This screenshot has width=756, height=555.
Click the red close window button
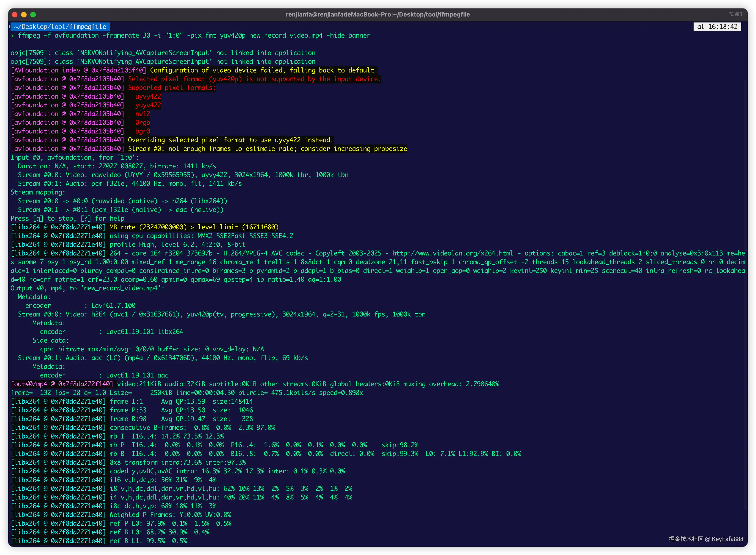pyautogui.click(x=14, y=14)
